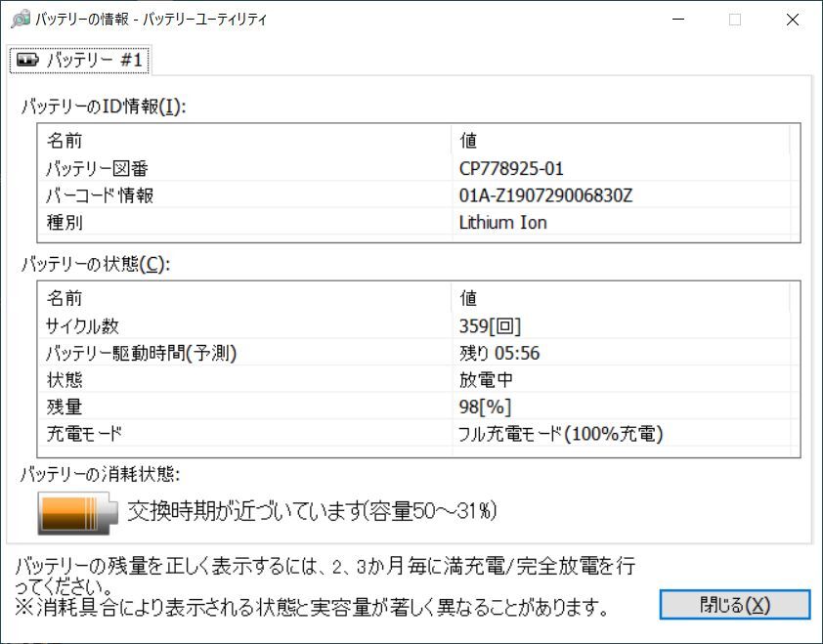Click the 交換時期が近づいています message
This screenshot has height=644, width=823.
point(312,511)
